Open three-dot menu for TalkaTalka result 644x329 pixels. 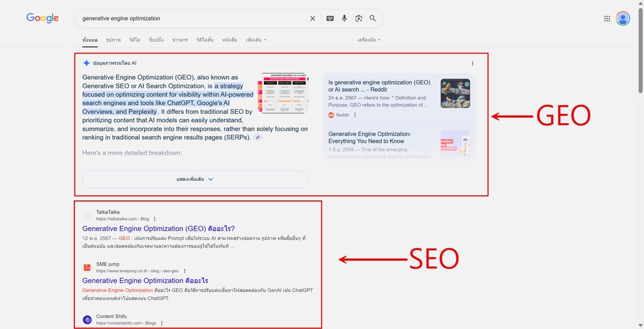click(154, 219)
